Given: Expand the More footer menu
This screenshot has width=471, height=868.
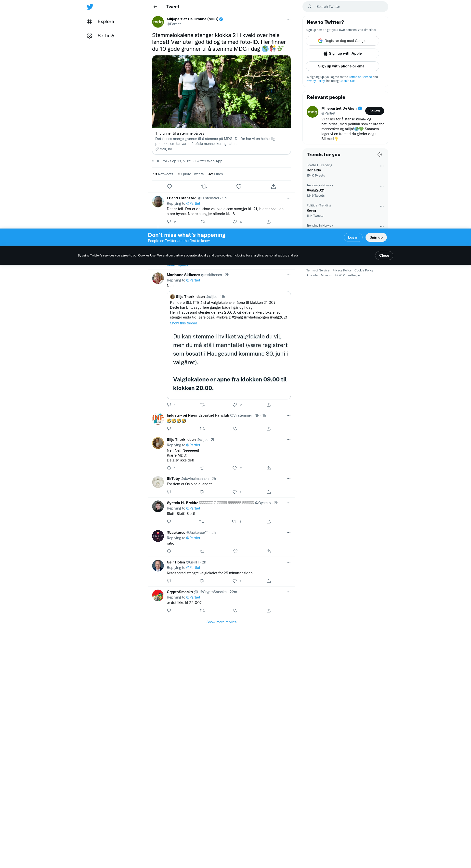Looking at the screenshot, I should click(x=326, y=275).
